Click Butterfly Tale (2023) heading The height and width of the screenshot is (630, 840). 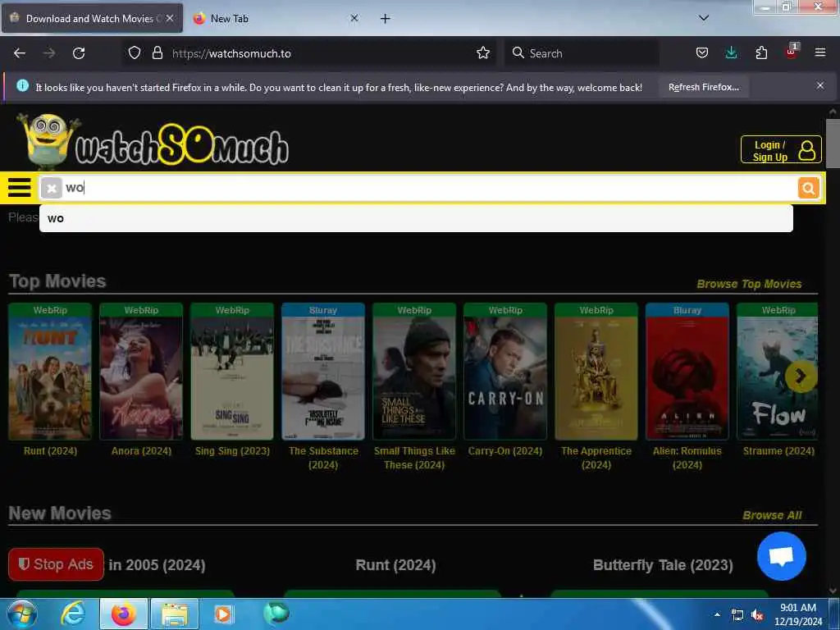(663, 565)
